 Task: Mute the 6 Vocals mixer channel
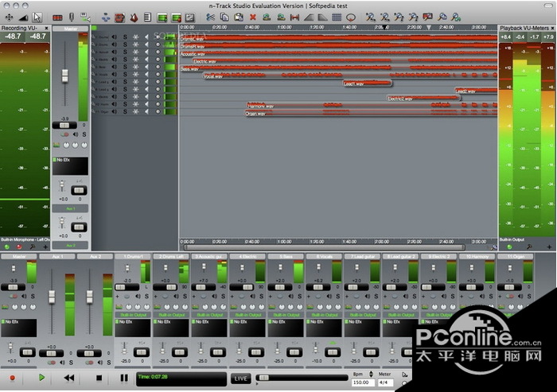[x=329, y=296]
